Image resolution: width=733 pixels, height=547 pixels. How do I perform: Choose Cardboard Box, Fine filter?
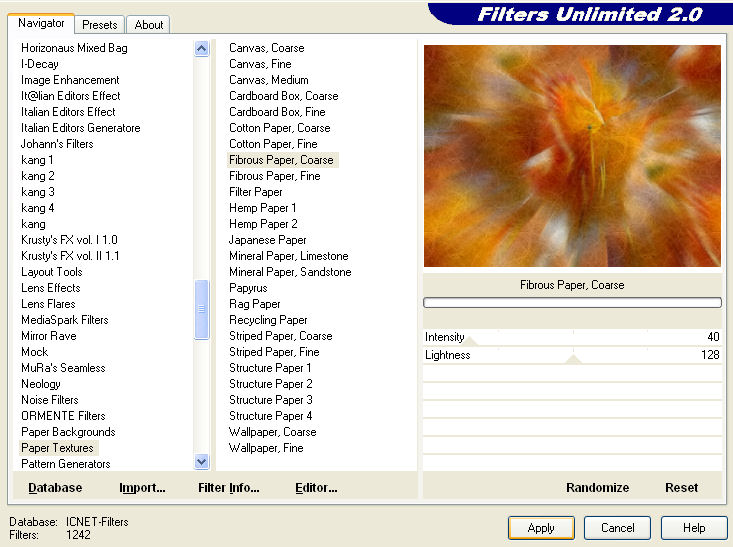277,112
